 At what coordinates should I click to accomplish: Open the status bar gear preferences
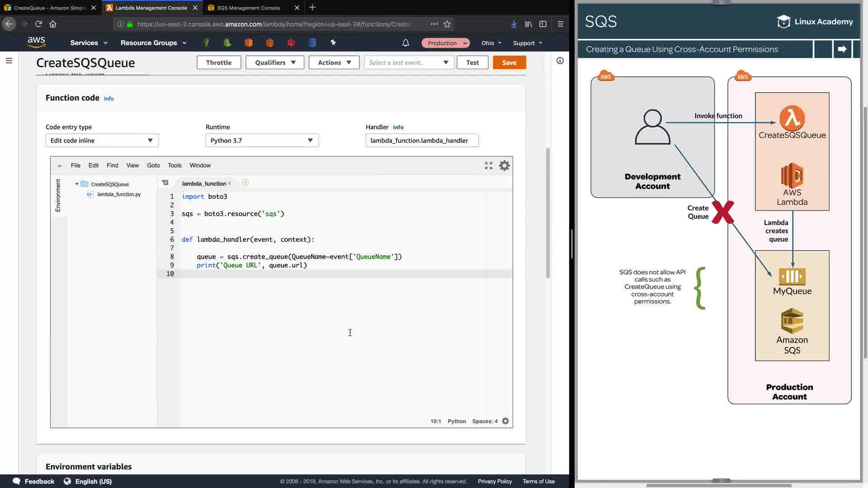(x=505, y=421)
